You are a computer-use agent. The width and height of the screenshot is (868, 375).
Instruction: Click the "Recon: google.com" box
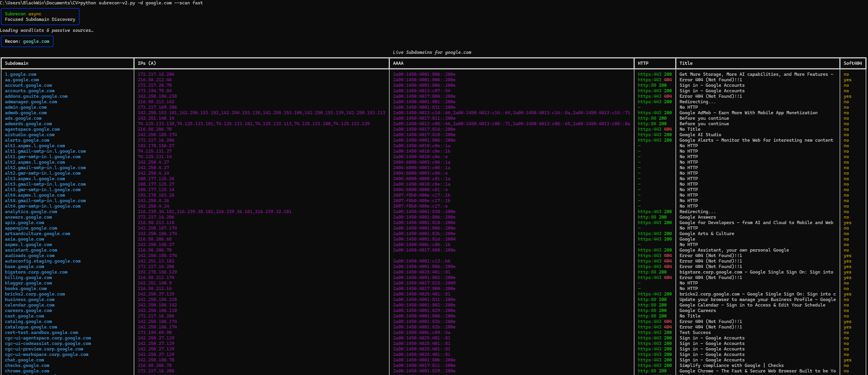coord(27,41)
